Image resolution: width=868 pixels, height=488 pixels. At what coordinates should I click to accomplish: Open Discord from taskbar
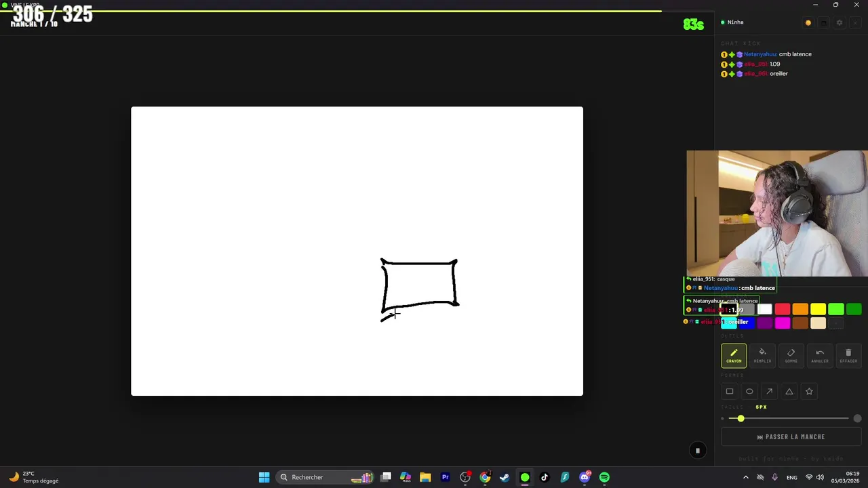pyautogui.click(x=585, y=477)
